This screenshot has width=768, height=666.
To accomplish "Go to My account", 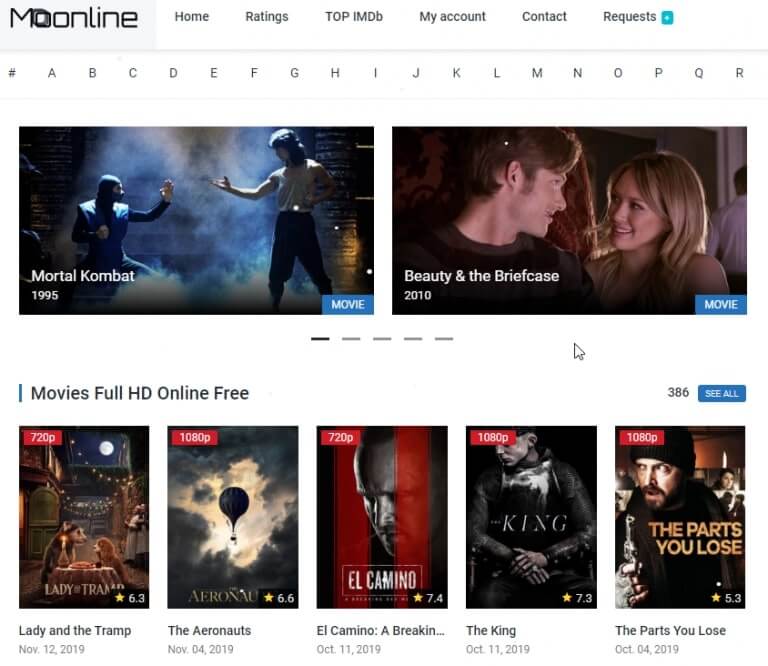I will point(452,17).
